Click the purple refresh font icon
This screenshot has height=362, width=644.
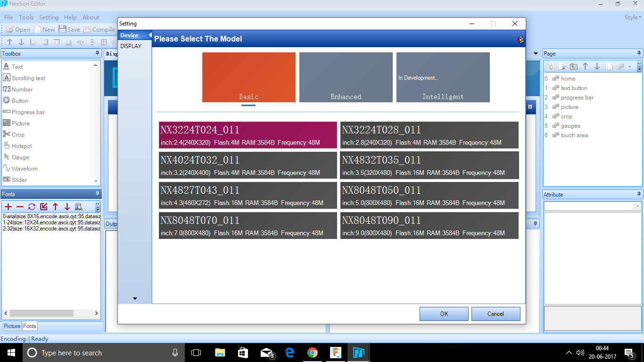pyautogui.click(x=32, y=206)
